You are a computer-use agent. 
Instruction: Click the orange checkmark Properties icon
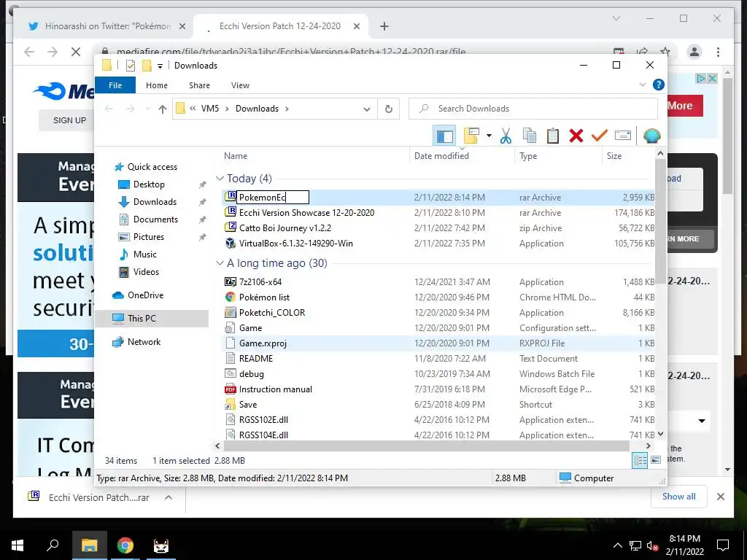pyautogui.click(x=600, y=136)
